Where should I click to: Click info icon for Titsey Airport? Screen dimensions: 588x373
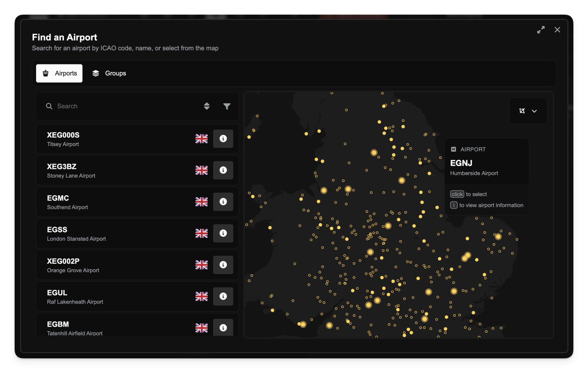[x=223, y=139]
